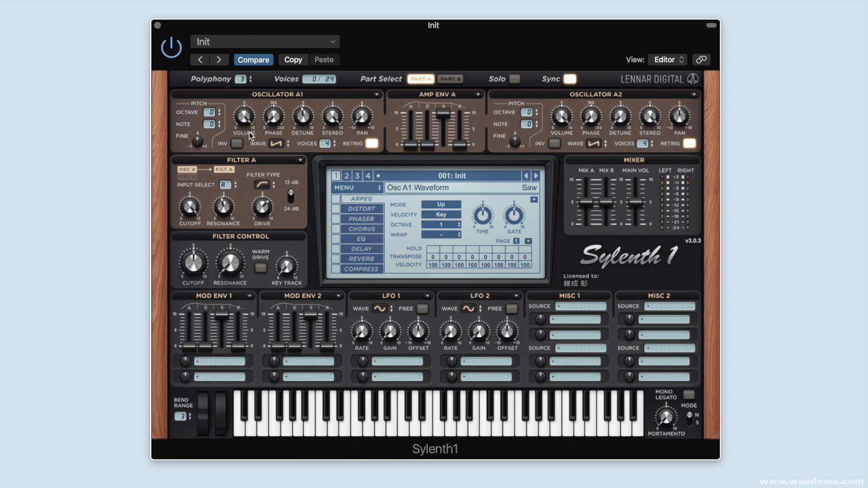
Task: Click the Mixer Mix A fader
Action: [x=586, y=202]
